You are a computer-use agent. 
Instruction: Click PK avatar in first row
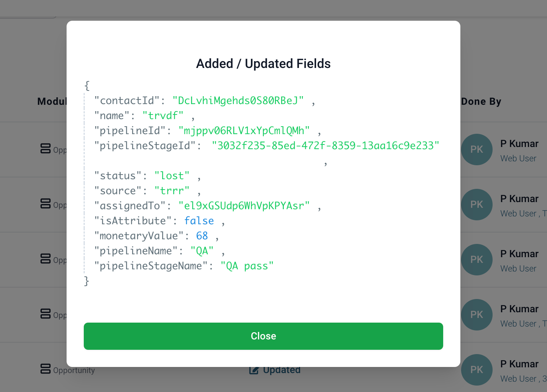click(477, 150)
